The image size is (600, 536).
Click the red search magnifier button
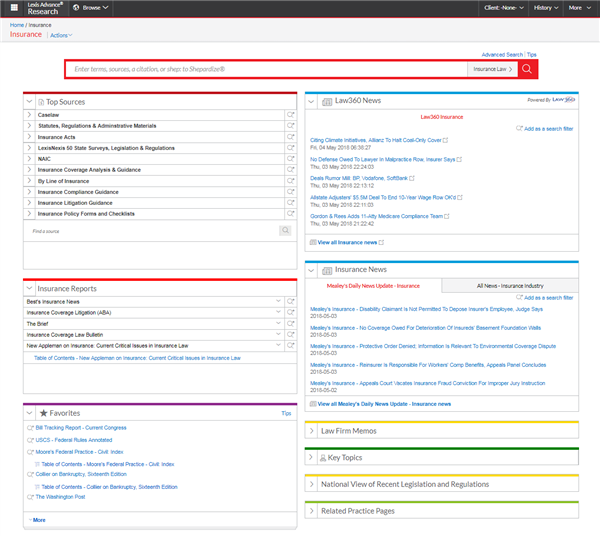coord(527,69)
